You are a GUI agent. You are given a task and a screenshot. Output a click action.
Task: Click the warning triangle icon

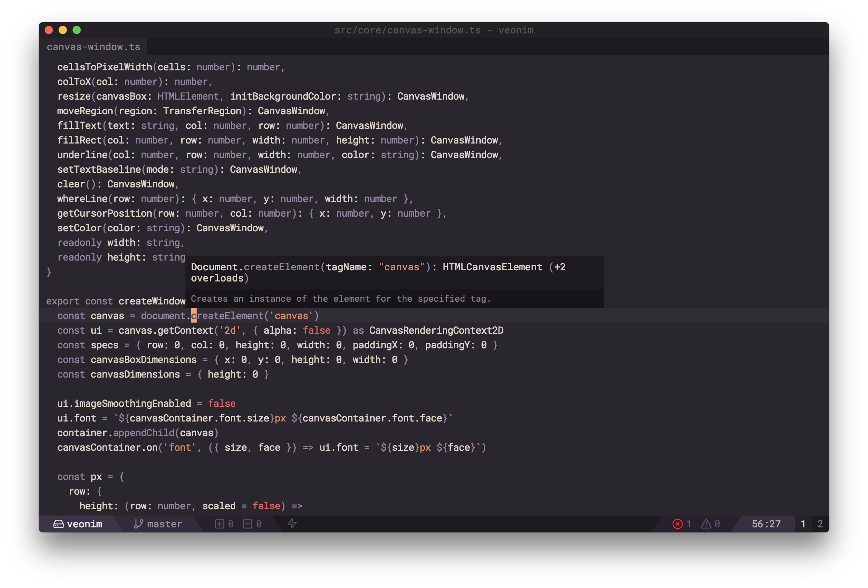[x=706, y=524]
